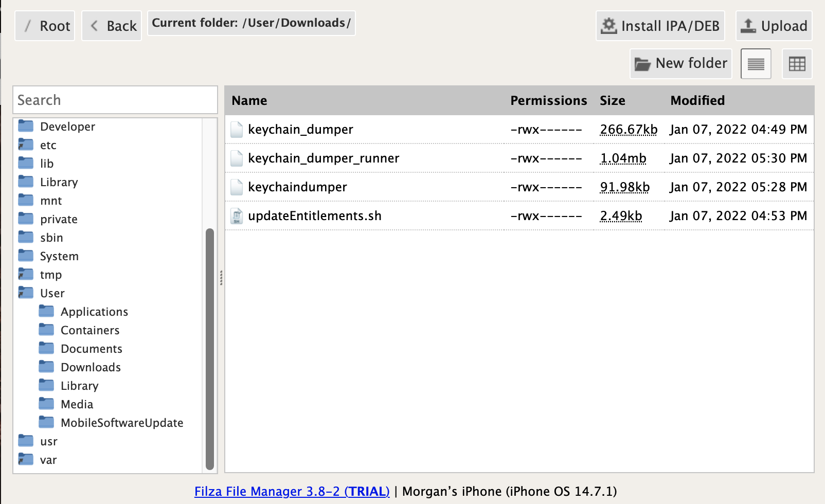Click the Media folder icon
This screenshot has height=504, width=825.
[x=46, y=404]
